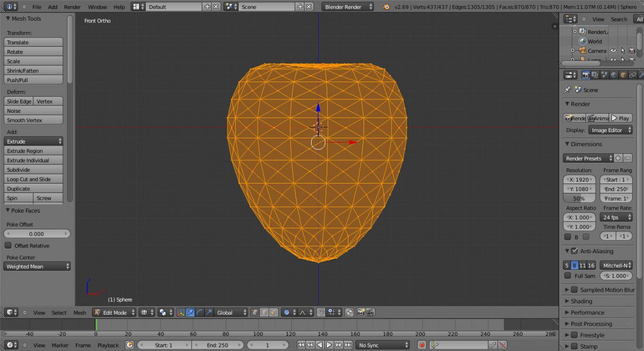The height and width of the screenshot is (351, 644).
Task: Open the No Sync playback dropdown
Action: [x=383, y=345]
